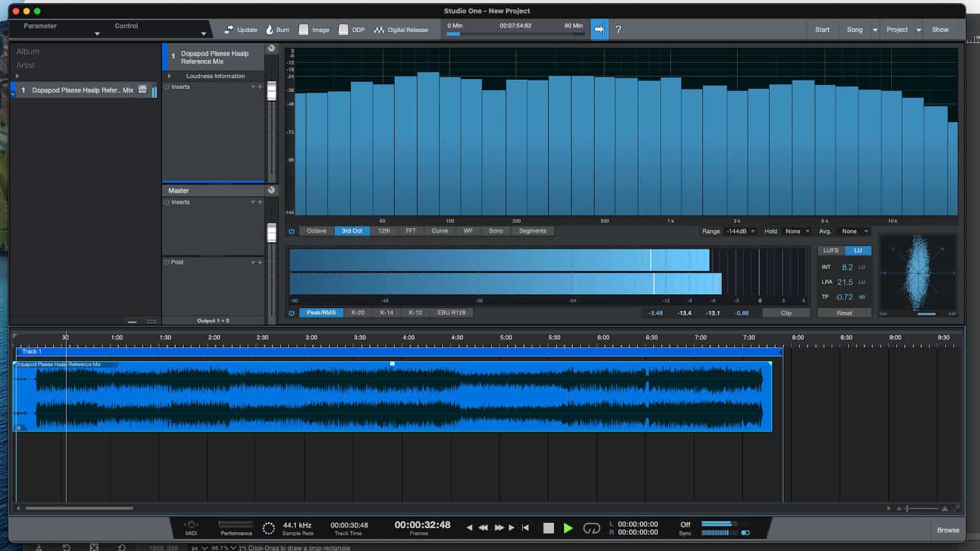Open the Song dropdown arrow
The height and width of the screenshot is (551, 980).
875,30
